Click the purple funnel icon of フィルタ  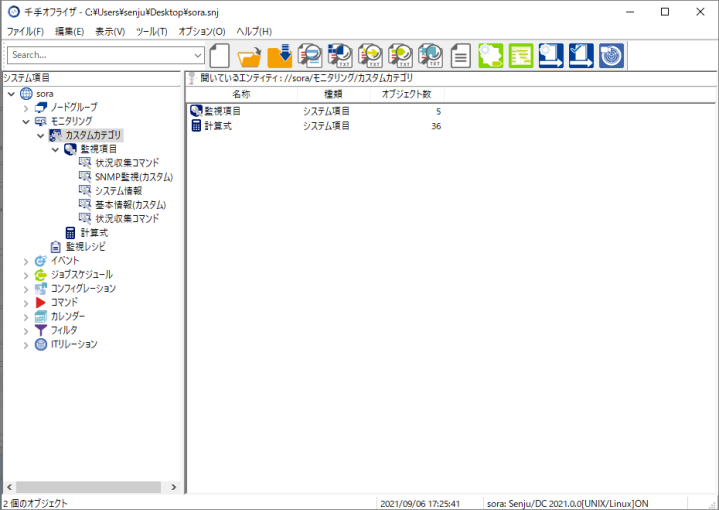pyautogui.click(x=41, y=330)
